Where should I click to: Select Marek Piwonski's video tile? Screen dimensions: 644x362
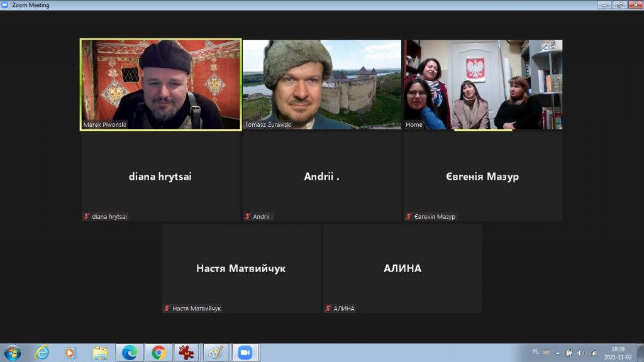click(160, 84)
